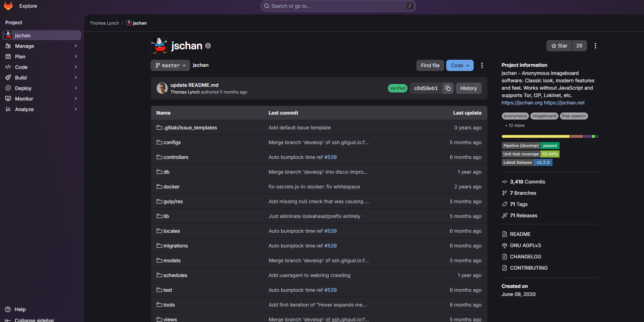Click the GitLab fox logo
This screenshot has height=322, width=644.
point(8,6)
